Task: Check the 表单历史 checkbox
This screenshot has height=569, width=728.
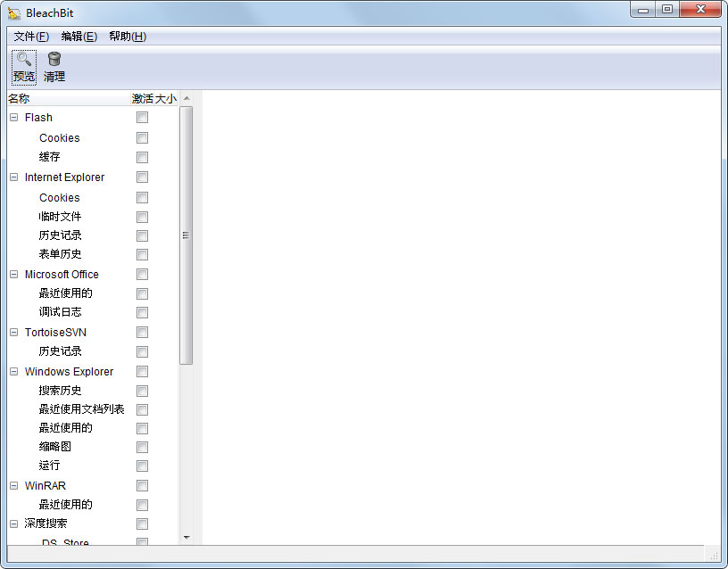Action: click(x=142, y=254)
